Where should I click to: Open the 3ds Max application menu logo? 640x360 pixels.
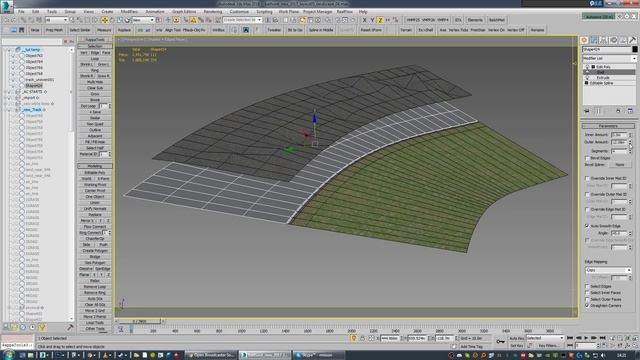pos(7,6)
